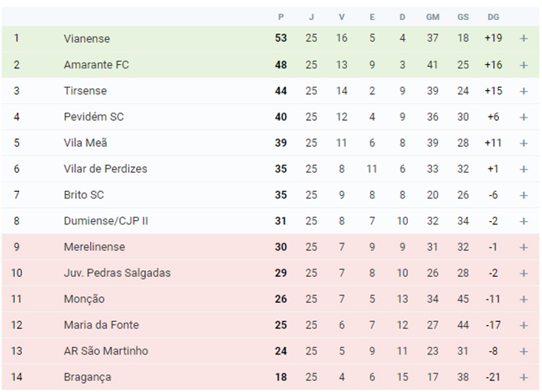Open plus icon for Juv. Pedras Salgadas
Image resolution: width=542 pixels, height=392 pixels.
pyautogui.click(x=524, y=274)
